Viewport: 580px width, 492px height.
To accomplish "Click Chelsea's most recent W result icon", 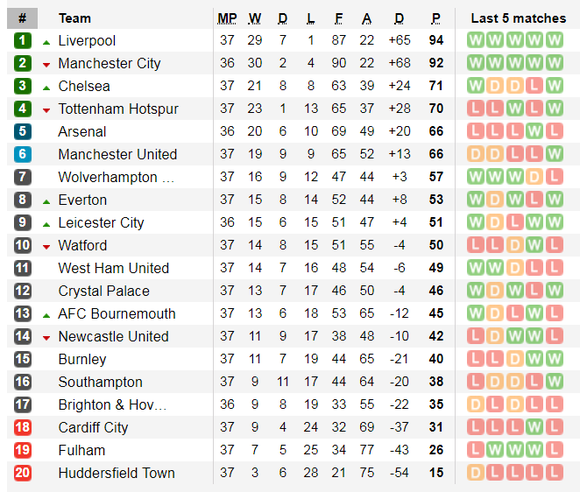I will coord(554,86).
